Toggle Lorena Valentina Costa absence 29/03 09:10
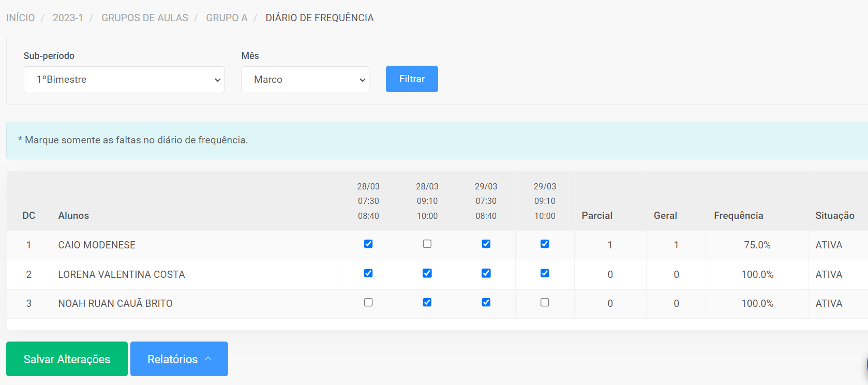This screenshot has width=868, height=385. [x=545, y=273]
